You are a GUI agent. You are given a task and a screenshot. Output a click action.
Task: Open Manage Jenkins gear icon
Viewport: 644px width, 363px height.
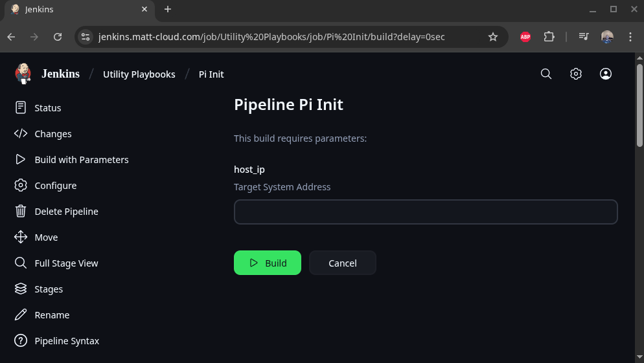point(576,74)
